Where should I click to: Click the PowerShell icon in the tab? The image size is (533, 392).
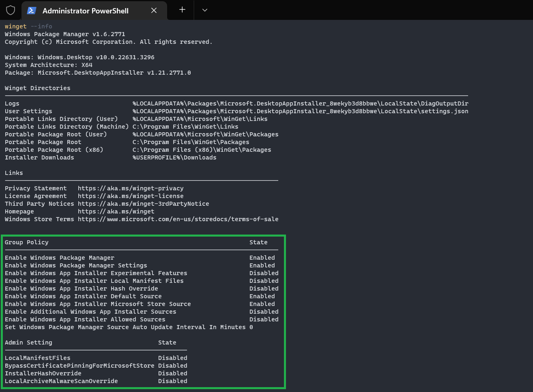[x=32, y=11]
